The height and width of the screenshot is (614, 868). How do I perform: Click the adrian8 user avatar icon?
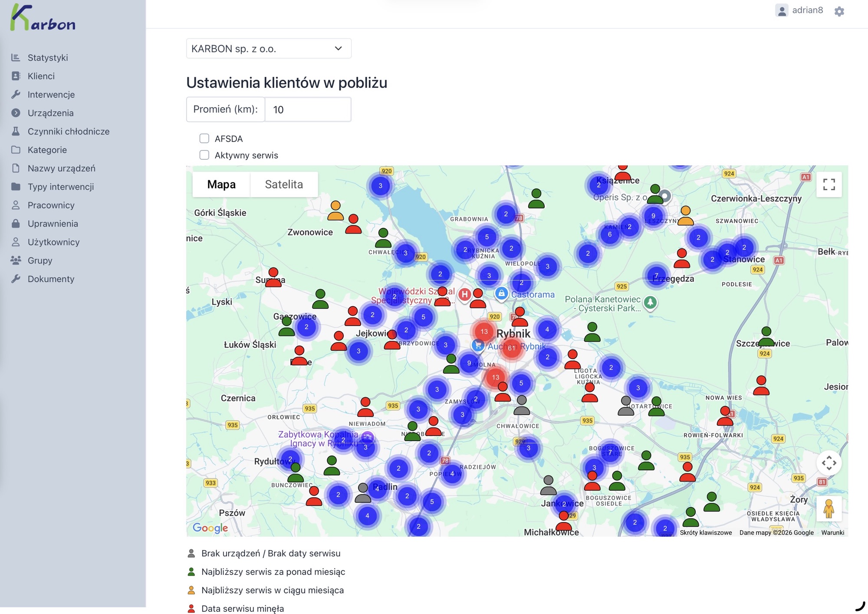(782, 10)
